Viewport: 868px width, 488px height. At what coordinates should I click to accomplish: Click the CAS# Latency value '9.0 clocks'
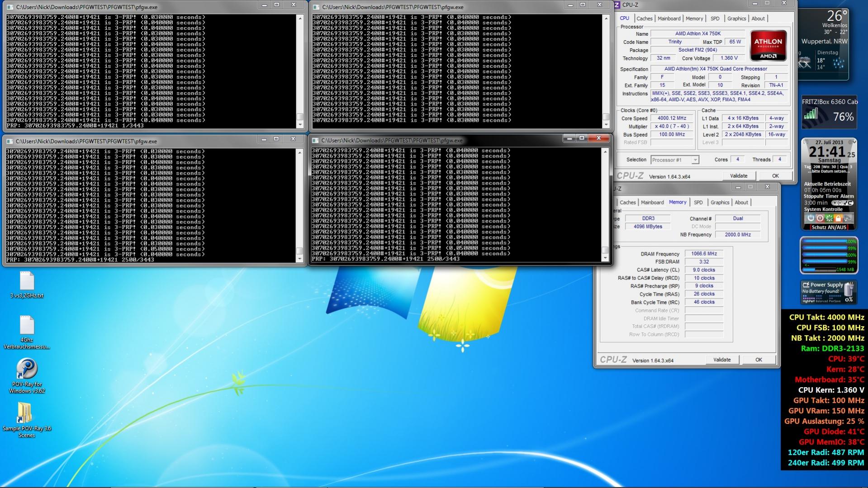[x=704, y=270]
